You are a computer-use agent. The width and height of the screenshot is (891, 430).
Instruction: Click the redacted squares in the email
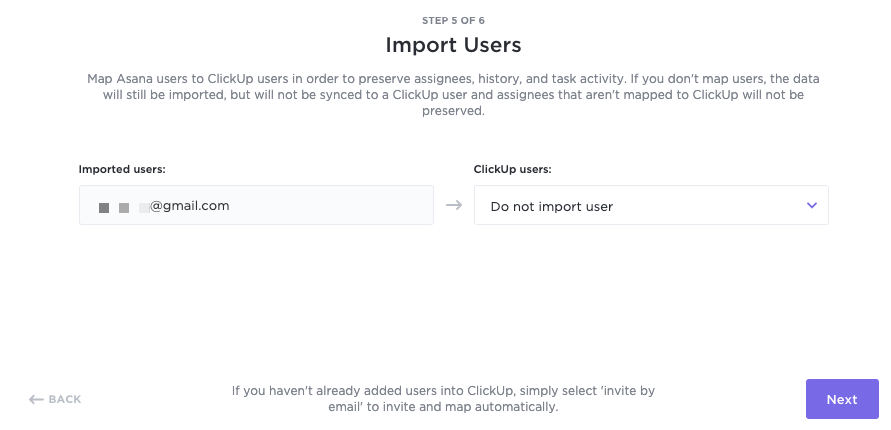pyautogui.click(x=122, y=207)
